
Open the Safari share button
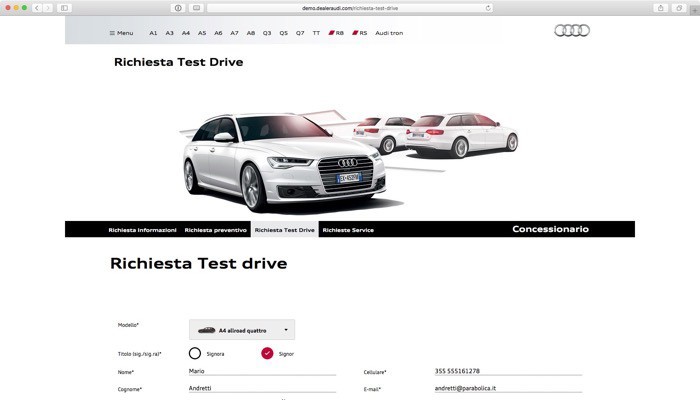[x=660, y=8]
